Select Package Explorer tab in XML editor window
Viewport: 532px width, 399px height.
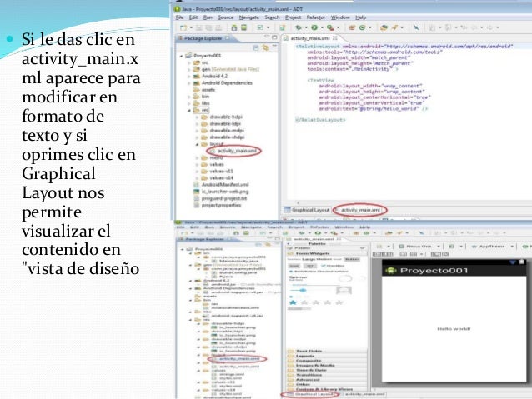pyautogui.click(x=203, y=38)
